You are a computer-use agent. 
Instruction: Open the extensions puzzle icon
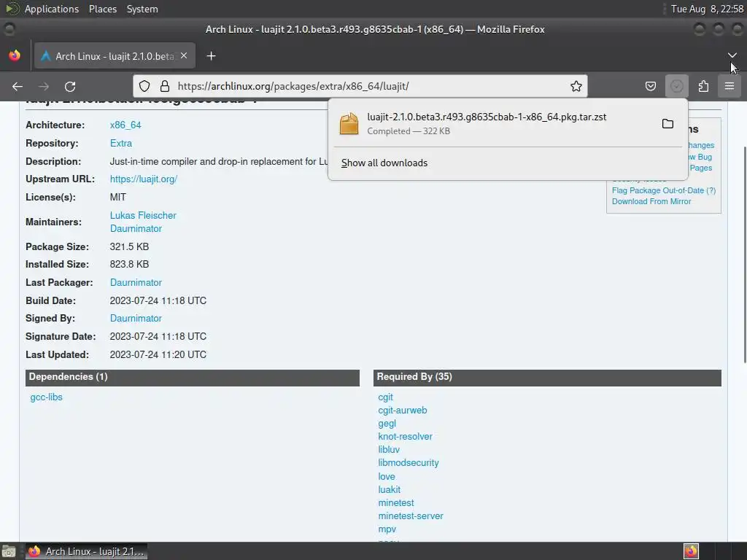[703, 86]
